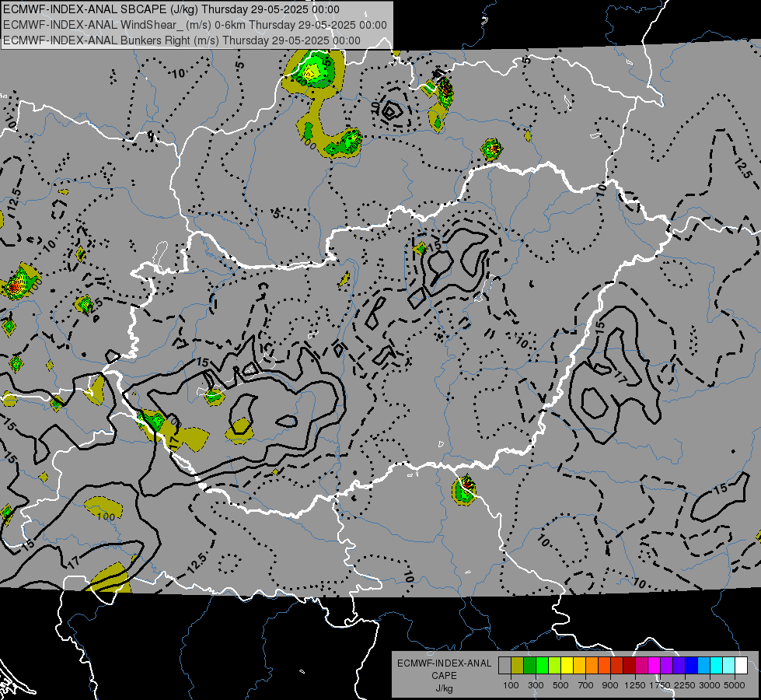The height and width of the screenshot is (700, 761).
Task: Click the WindShear 0-6km title line
Action: click(194, 25)
